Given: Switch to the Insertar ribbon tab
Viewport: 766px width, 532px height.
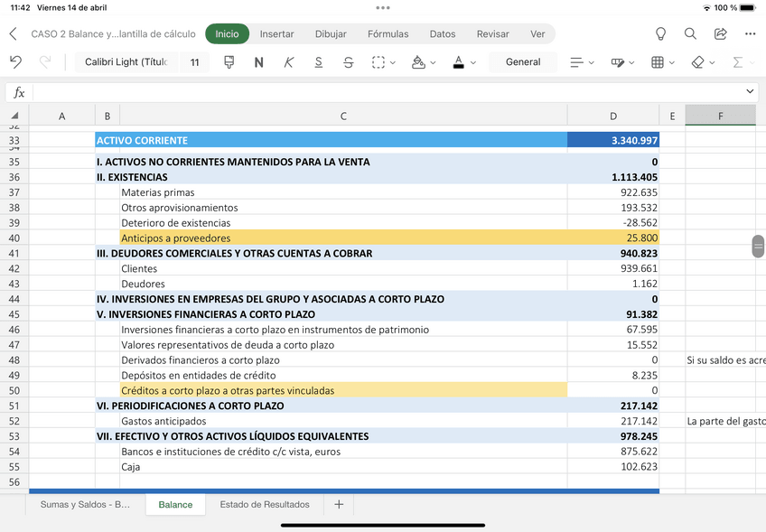Looking at the screenshot, I should (276, 34).
